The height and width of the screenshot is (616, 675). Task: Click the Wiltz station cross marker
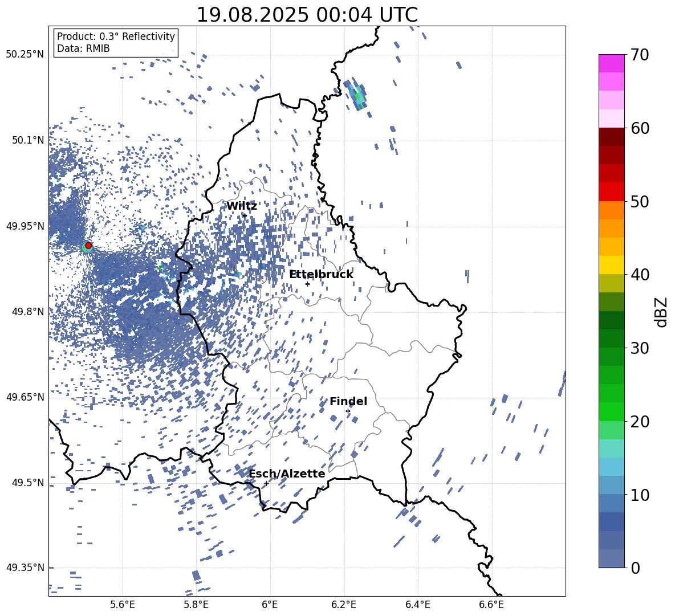click(x=245, y=215)
